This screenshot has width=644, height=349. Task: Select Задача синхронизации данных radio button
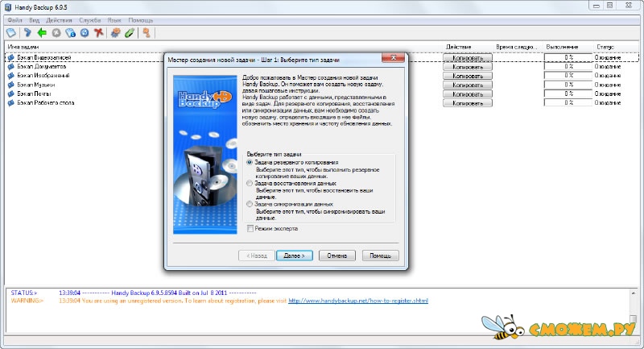250,204
